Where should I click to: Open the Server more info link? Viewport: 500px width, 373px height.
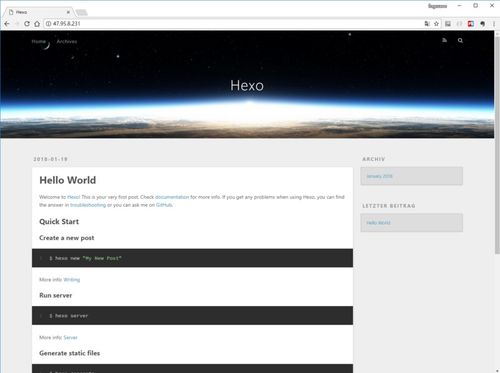70,338
